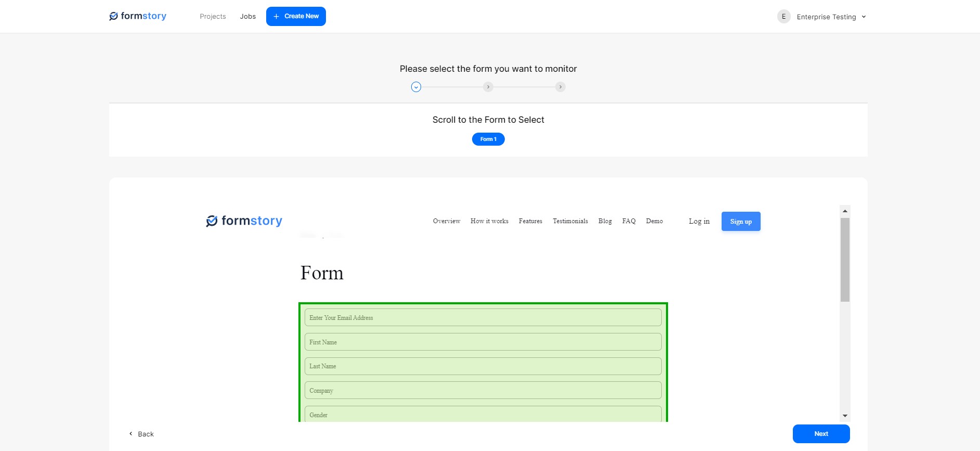Open the Projects menu item
The height and width of the screenshot is (451, 980).
213,17
